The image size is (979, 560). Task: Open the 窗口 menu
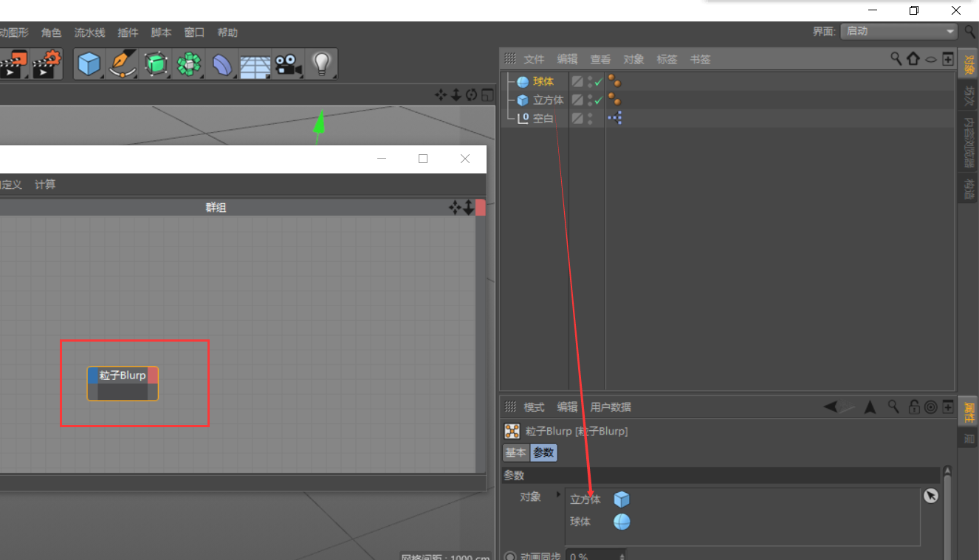194,32
